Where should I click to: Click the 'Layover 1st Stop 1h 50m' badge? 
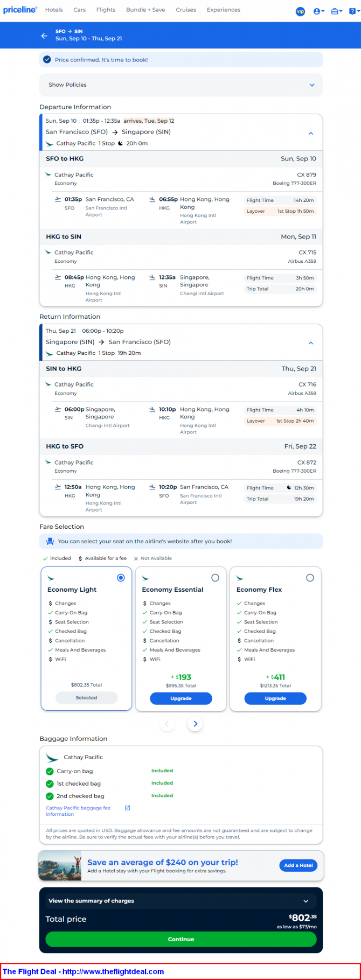click(280, 211)
